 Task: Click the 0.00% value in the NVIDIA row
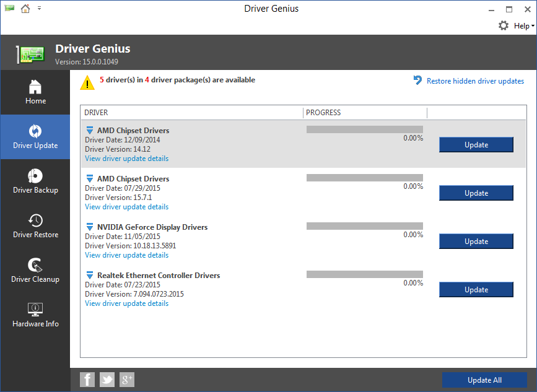413,235
